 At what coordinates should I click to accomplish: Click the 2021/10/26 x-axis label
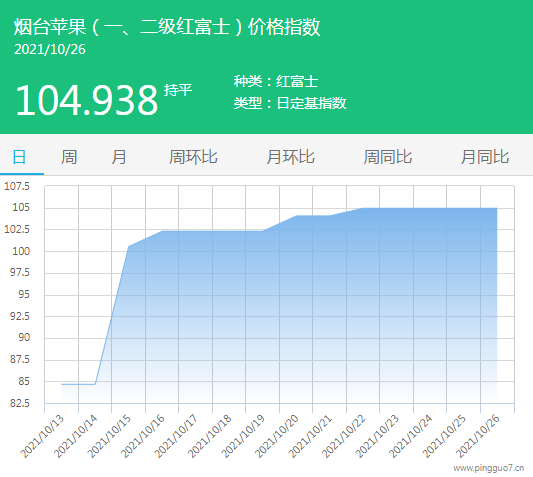478,437
